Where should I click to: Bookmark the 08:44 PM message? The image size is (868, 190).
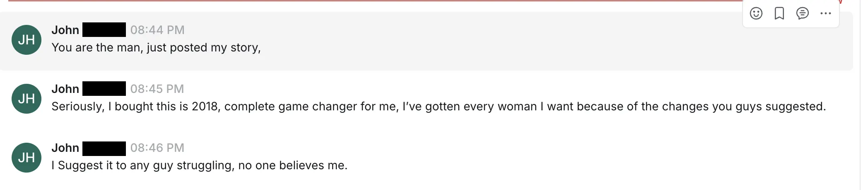tap(779, 14)
